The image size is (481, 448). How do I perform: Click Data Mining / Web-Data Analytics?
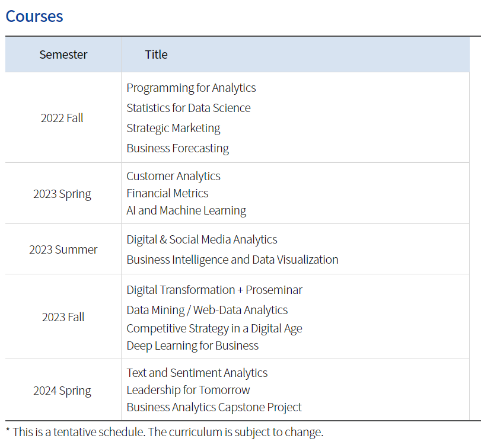point(207,310)
